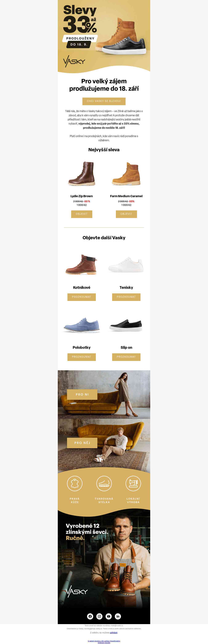Viewport: 208px width, 644px height.
Task: Click OBJEVIT under Farm Medium Caramel
Action: 126,214
